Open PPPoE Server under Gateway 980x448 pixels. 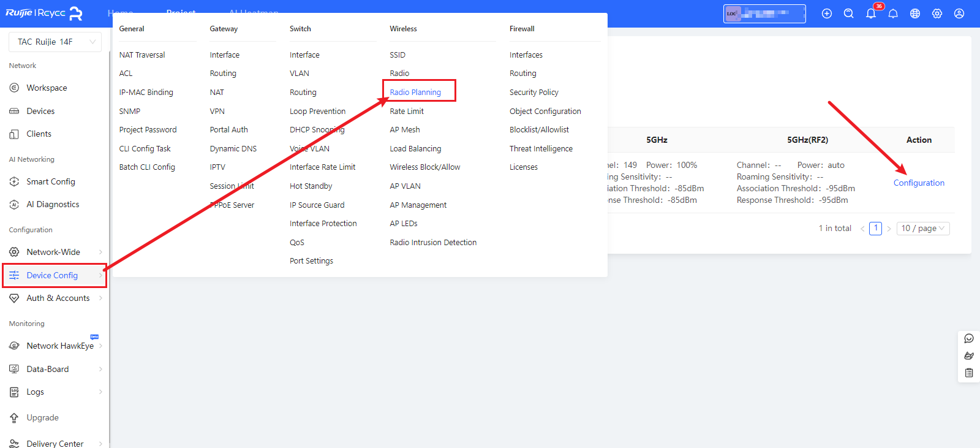(232, 205)
